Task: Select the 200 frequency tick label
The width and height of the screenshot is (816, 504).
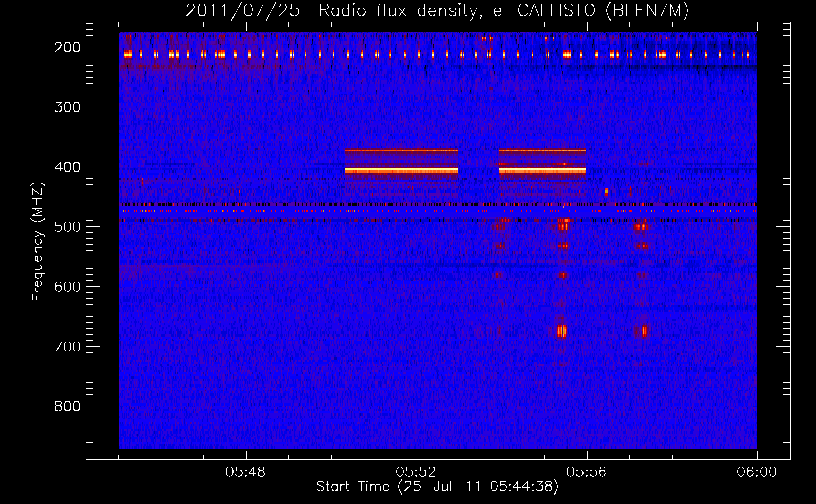Action: tap(68, 47)
